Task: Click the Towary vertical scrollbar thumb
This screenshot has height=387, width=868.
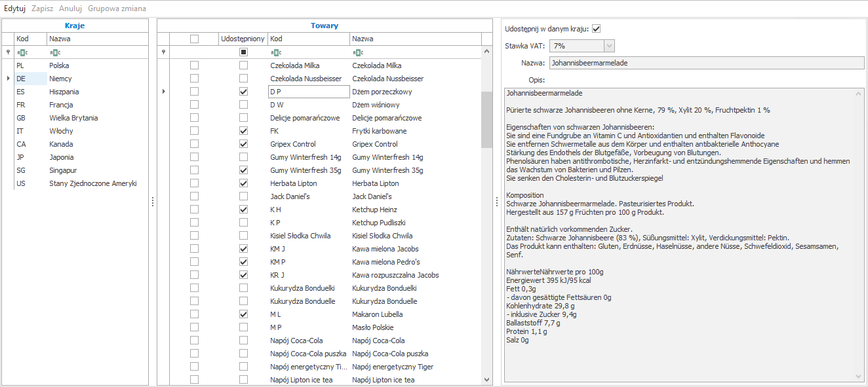Action: pos(486,119)
